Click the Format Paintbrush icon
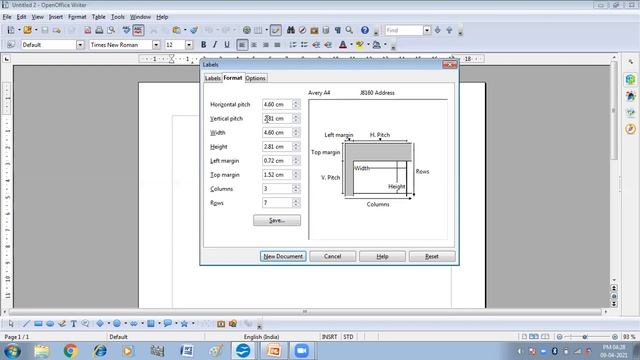The width and height of the screenshot is (640, 360). point(194,30)
